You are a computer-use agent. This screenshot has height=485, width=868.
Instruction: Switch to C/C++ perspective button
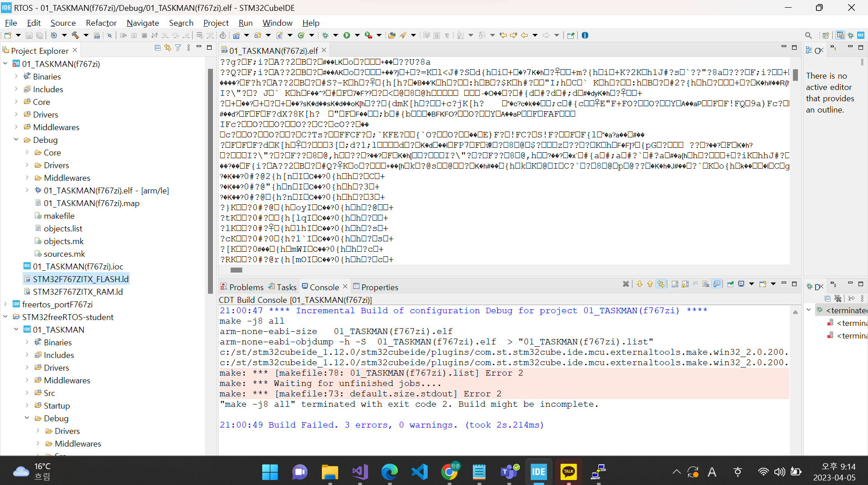(x=840, y=35)
